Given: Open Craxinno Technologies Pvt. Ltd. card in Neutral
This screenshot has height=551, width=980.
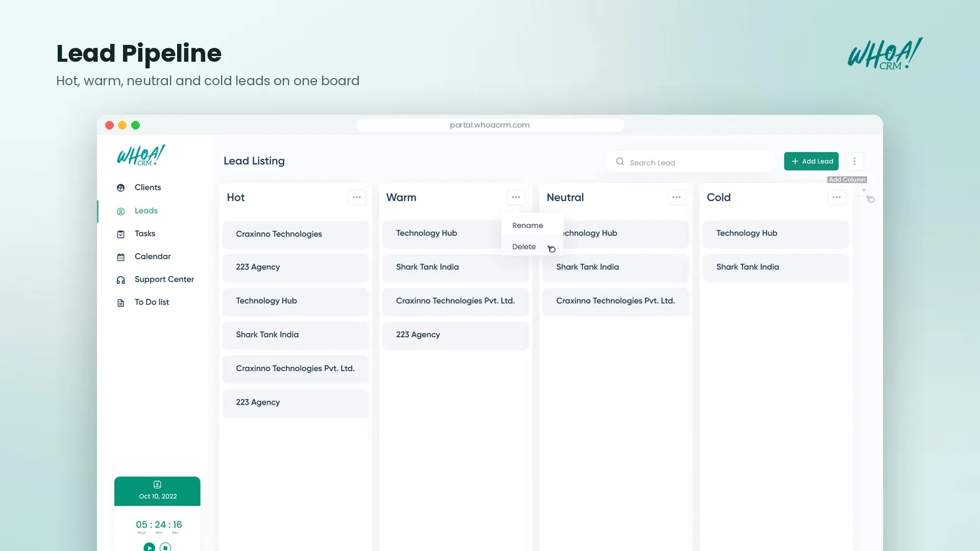Looking at the screenshot, I should pos(616,302).
